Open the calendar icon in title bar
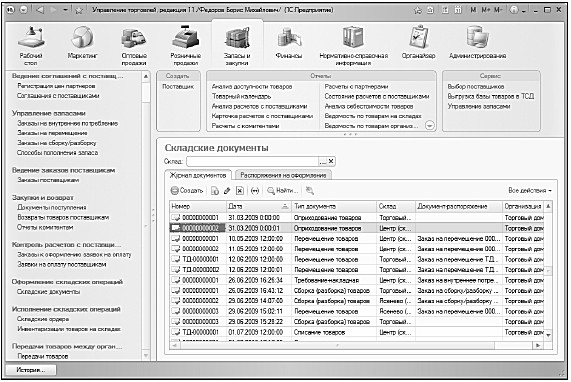Viewport: 571px width, 382px height. (458, 10)
